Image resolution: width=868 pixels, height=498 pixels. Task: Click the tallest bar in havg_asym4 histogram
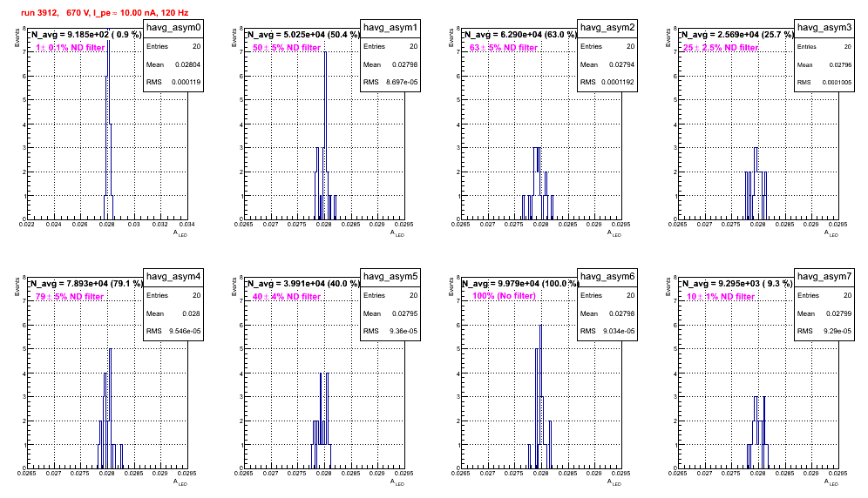point(111,408)
